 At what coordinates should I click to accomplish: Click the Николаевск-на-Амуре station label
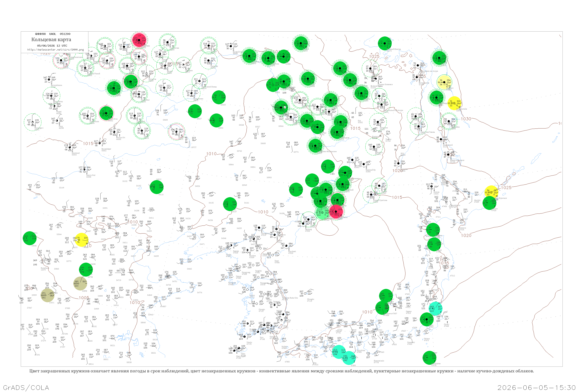pyautogui.click(x=429, y=71)
